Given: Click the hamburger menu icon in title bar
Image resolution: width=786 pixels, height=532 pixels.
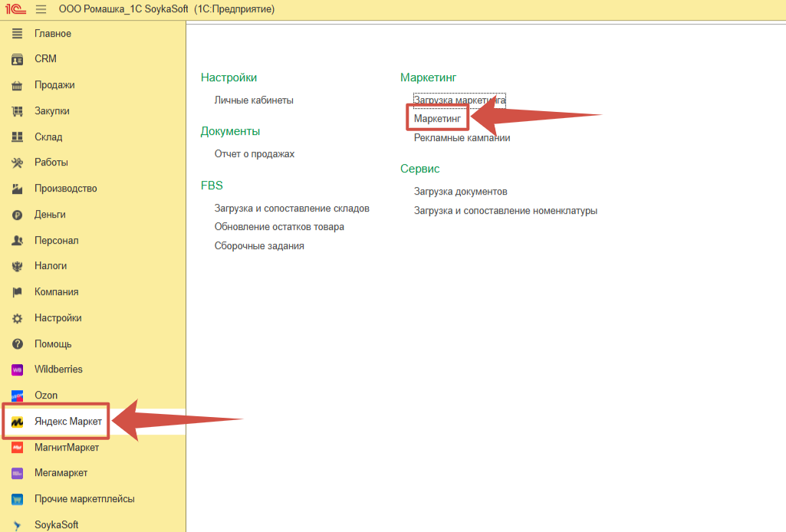Looking at the screenshot, I should 41,9.
